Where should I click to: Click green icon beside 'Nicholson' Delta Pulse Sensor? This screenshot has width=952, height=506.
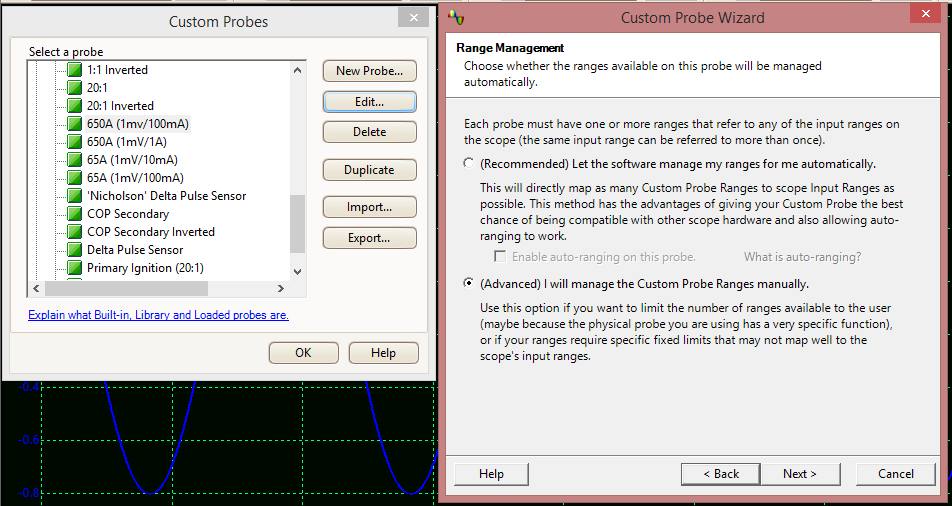[74, 196]
